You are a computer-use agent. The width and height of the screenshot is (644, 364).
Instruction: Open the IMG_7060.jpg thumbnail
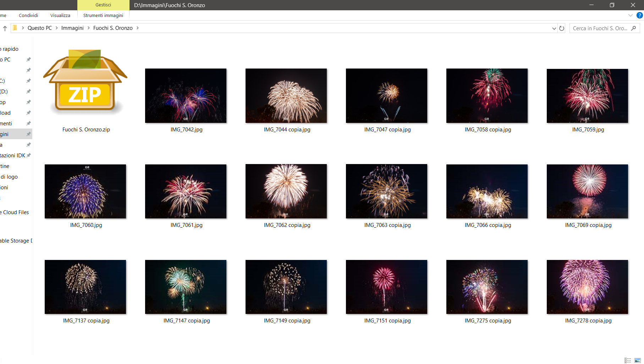pos(85,191)
